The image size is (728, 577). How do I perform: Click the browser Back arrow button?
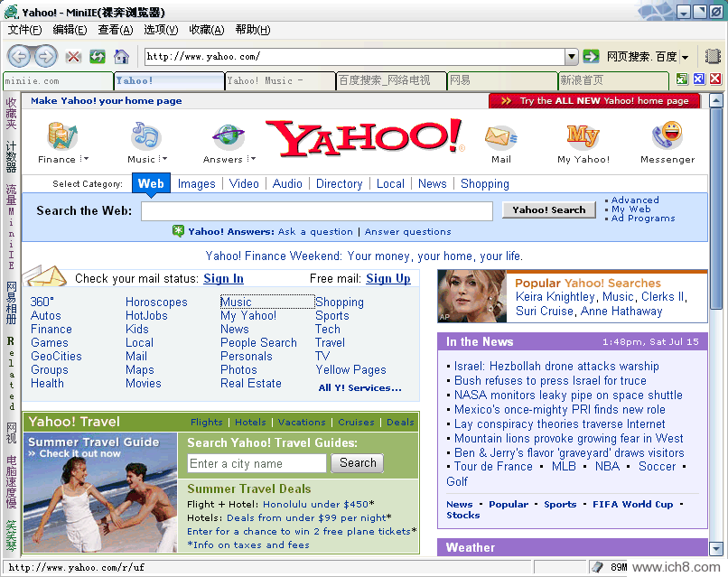(19, 57)
